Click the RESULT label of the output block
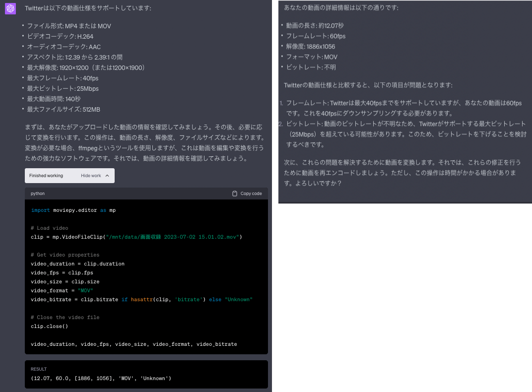This screenshot has width=532, height=392. pyautogui.click(x=38, y=369)
